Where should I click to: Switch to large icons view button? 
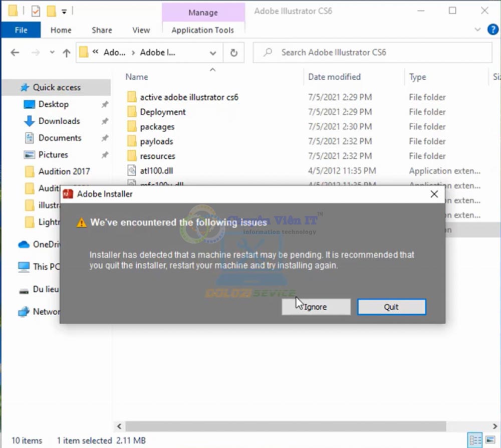[x=490, y=439]
